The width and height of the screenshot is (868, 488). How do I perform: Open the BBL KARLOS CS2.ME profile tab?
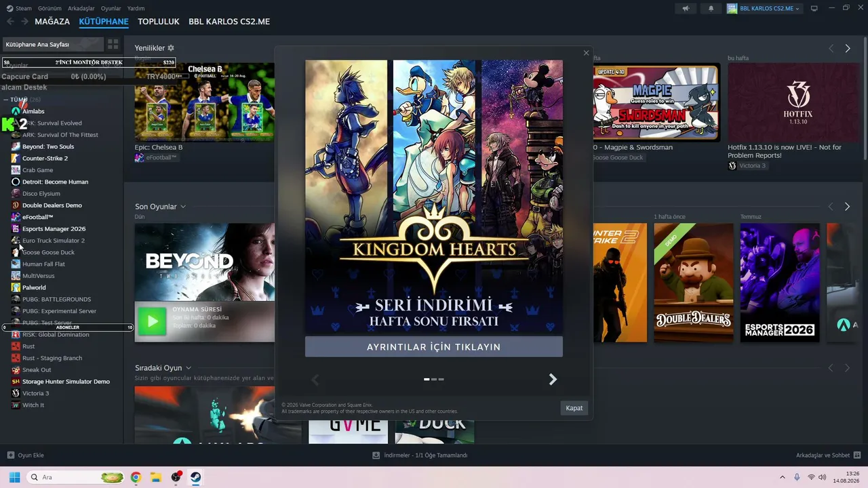click(x=229, y=22)
